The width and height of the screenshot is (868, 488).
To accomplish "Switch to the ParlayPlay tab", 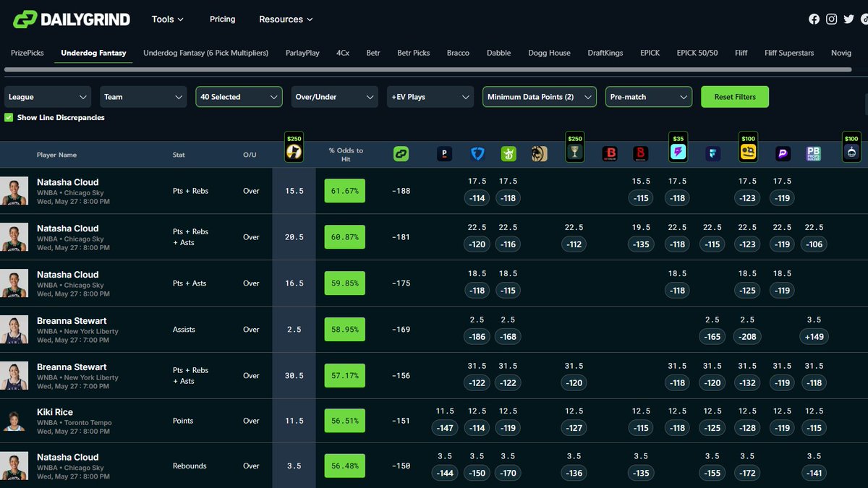I will [x=302, y=53].
